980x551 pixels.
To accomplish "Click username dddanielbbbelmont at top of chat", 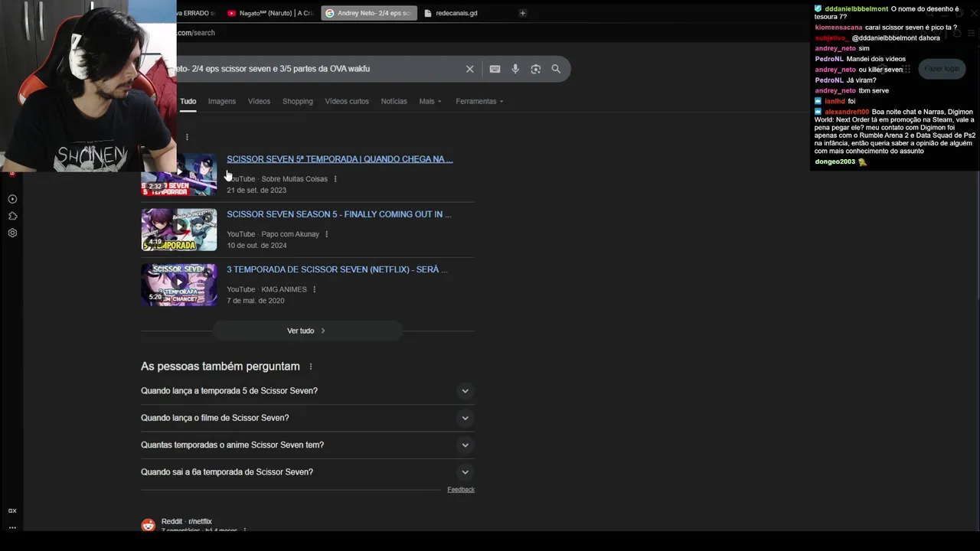I will 856,9.
